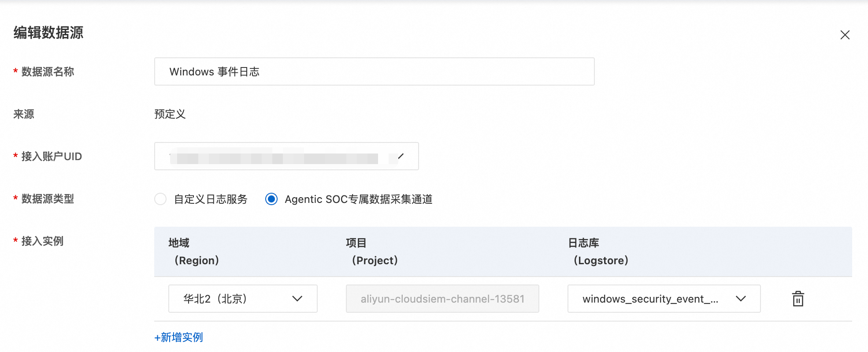
Task: Add a new instance via +新增实例
Action: 178,337
